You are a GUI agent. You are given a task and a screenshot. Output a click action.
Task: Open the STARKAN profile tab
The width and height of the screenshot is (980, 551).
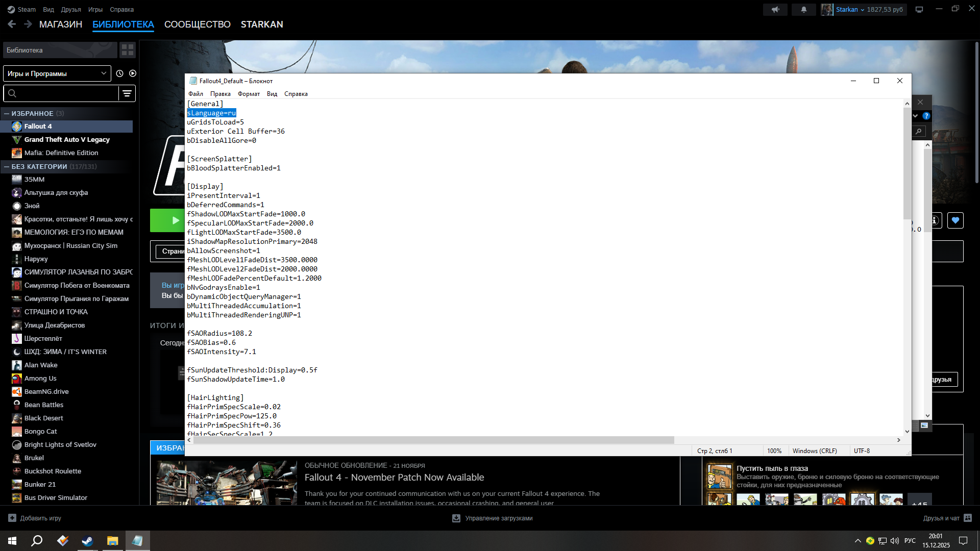click(x=262, y=24)
